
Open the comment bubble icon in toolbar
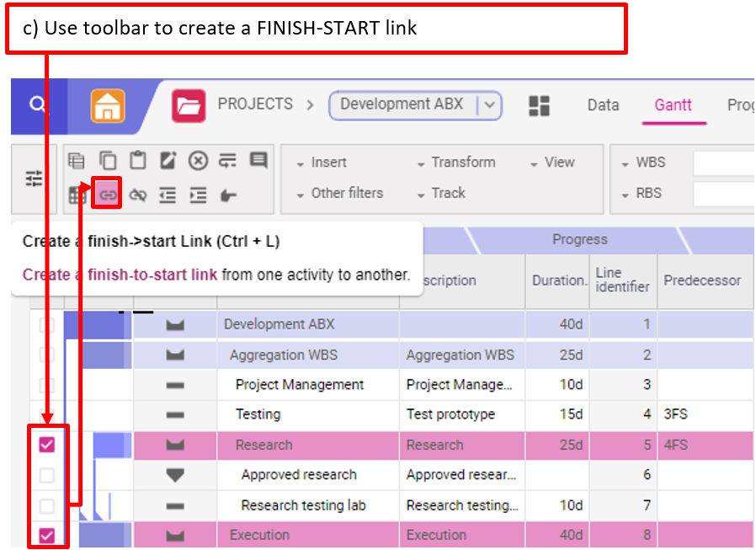pyautogui.click(x=258, y=161)
